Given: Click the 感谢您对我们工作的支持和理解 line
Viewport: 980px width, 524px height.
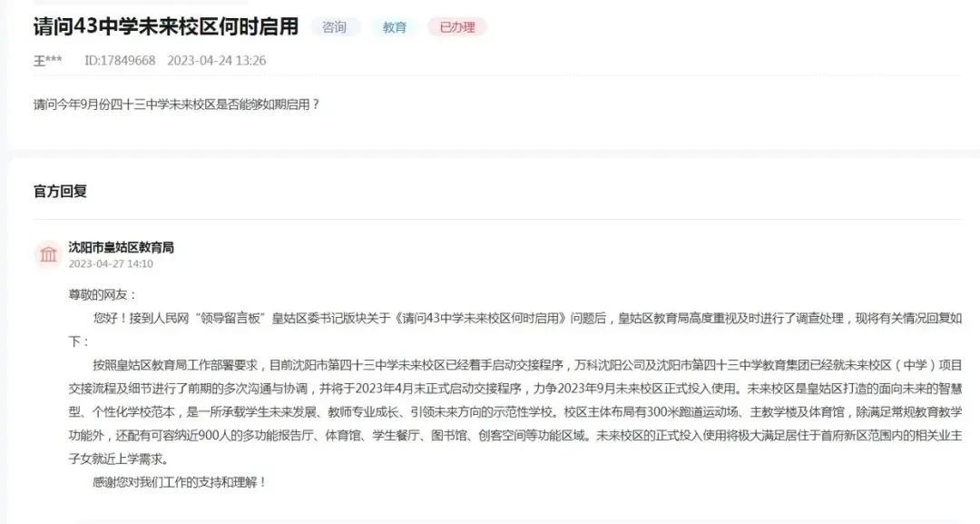Looking at the screenshot, I should (180, 483).
